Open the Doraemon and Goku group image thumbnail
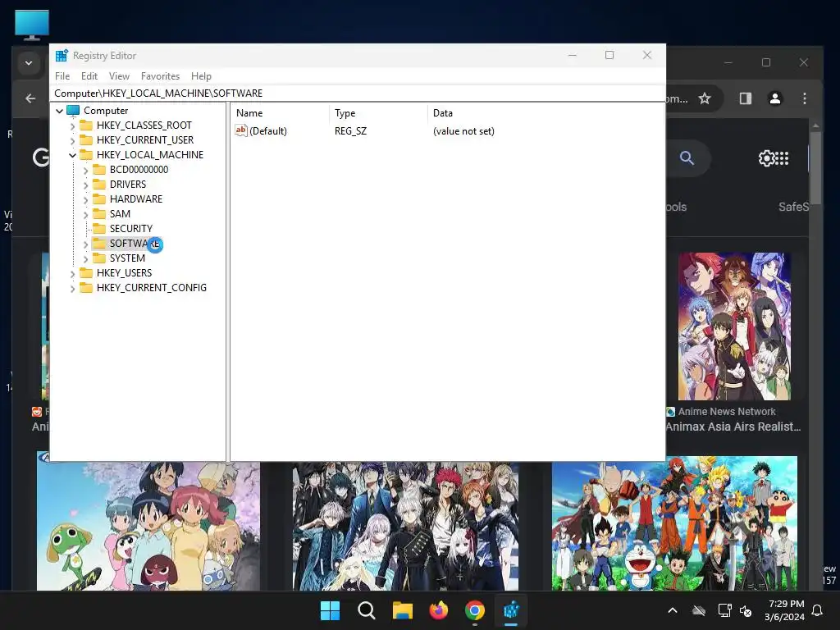 pos(674,523)
